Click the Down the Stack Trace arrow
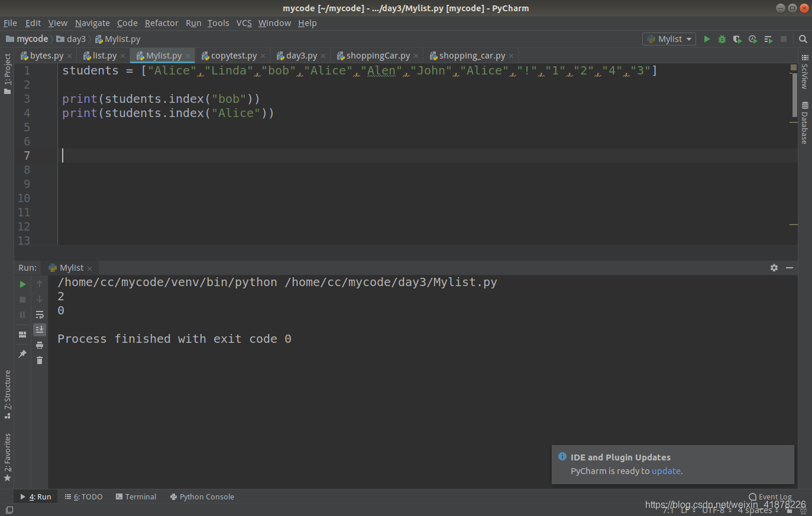 click(40, 300)
